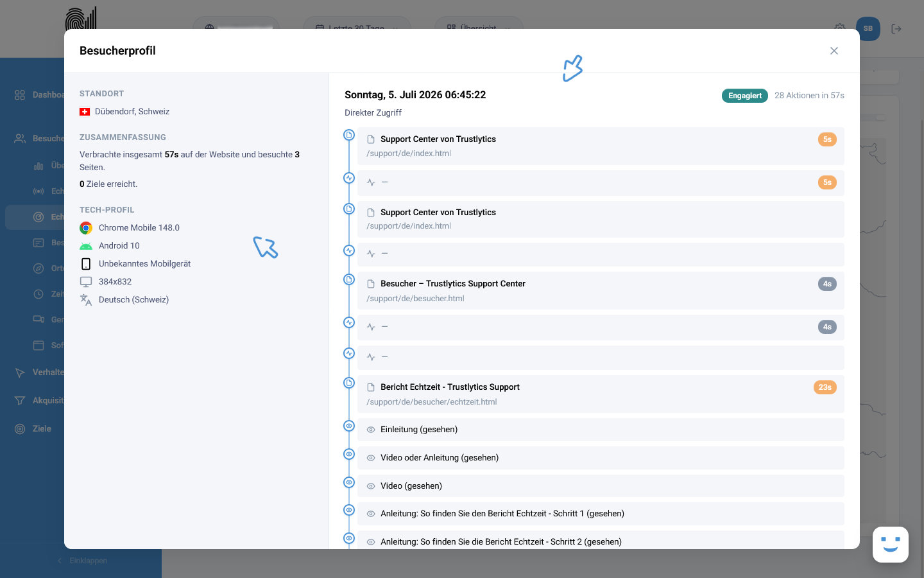Image resolution: width=924 pixels, height=578 pixels.
Task: Click 28 Aktionen in 57s text
Action: (809, 96)
